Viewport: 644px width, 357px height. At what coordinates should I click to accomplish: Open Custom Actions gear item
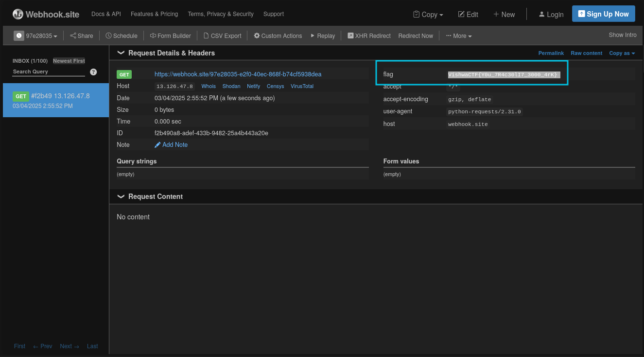[x=278, y=36]
